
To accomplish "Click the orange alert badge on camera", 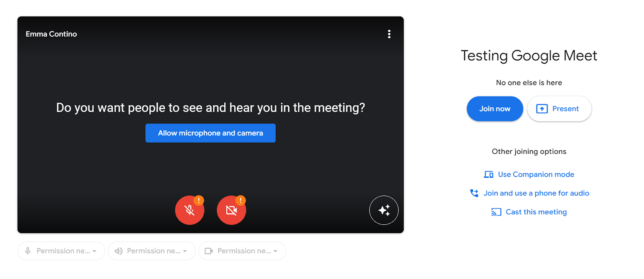I will (x=241, y=200).
